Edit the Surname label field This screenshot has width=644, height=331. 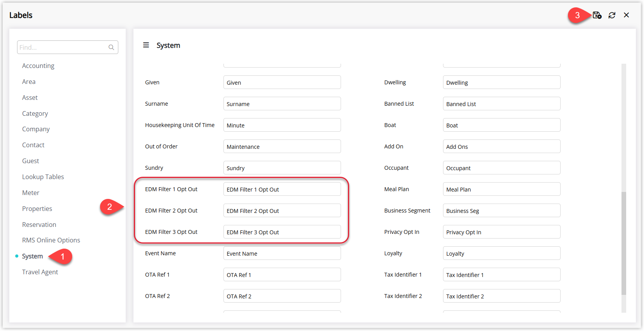(282, 104)
